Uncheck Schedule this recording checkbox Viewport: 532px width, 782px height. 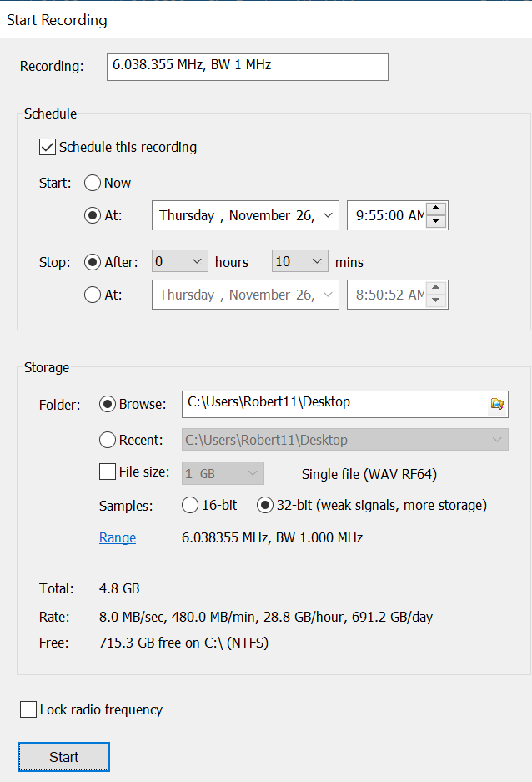(48, 148)
